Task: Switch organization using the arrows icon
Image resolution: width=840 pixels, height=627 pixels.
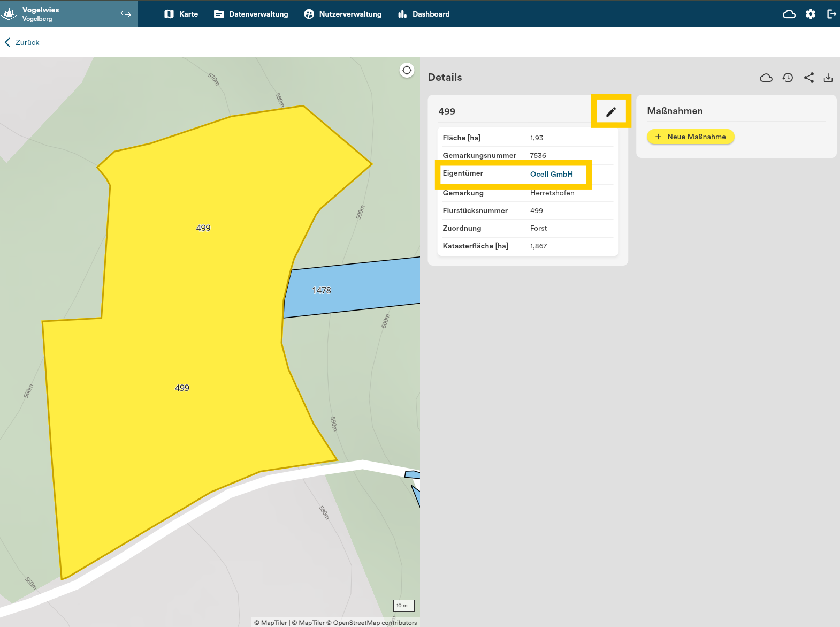Action: coord(126,14)
